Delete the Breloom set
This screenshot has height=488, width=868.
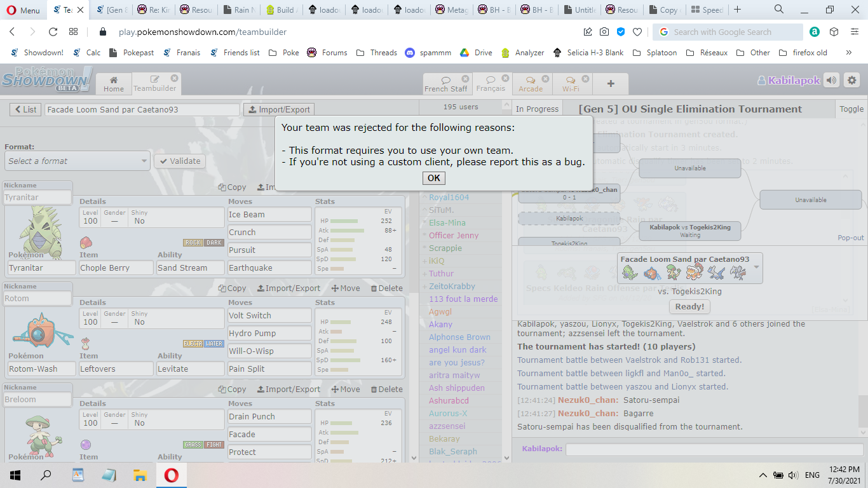pos(386,389)
